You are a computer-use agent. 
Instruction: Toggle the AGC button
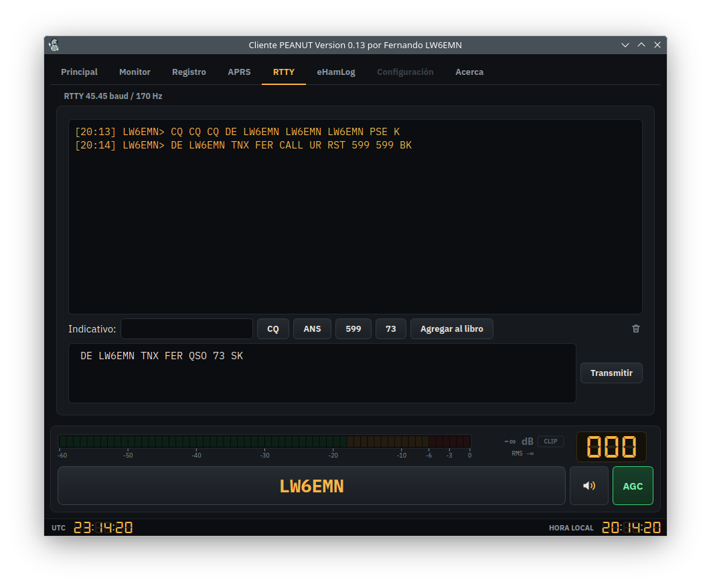[x=633, y=486]
